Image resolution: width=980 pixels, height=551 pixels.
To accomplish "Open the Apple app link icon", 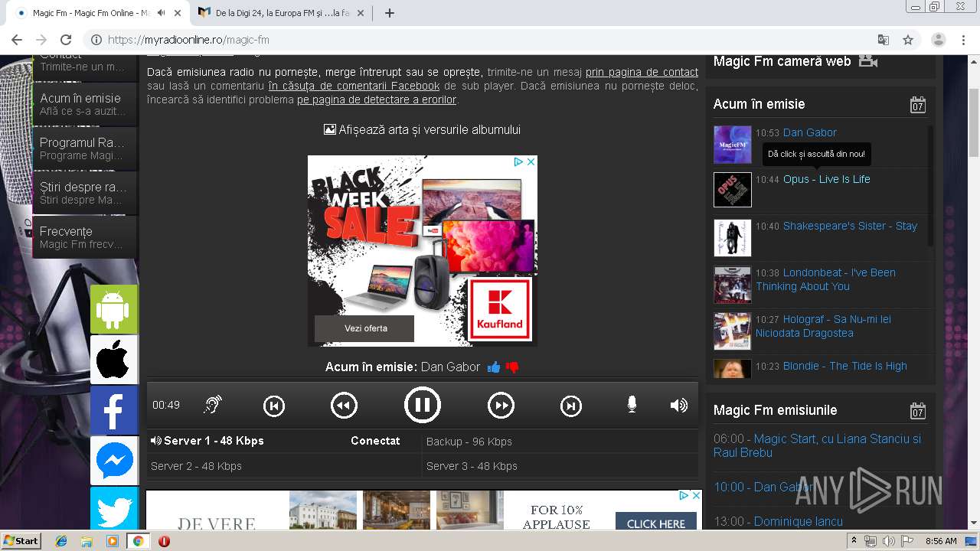I will pos(114,360).
